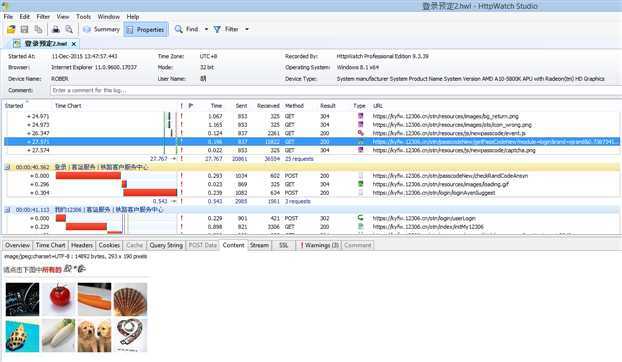This screenshot has width=622, height=362.
Task: Open the Help menu
Action: tap(132, 17)
